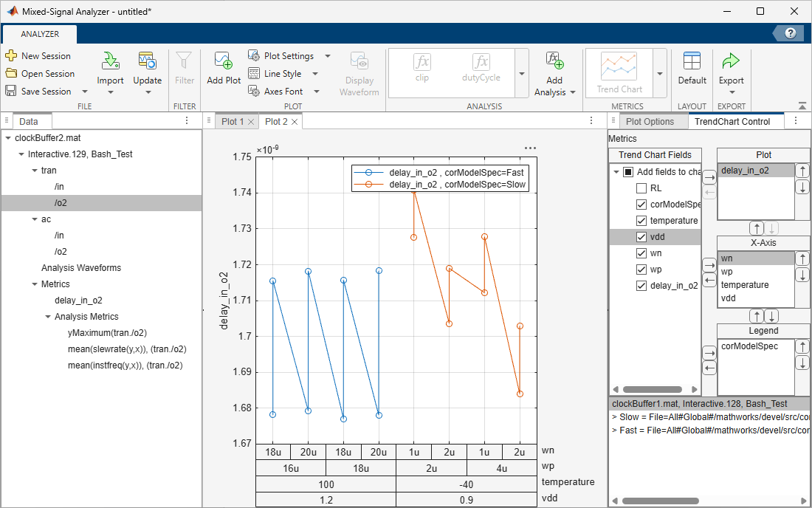
Task: Click the Import data icon
Action: (110, 61)
